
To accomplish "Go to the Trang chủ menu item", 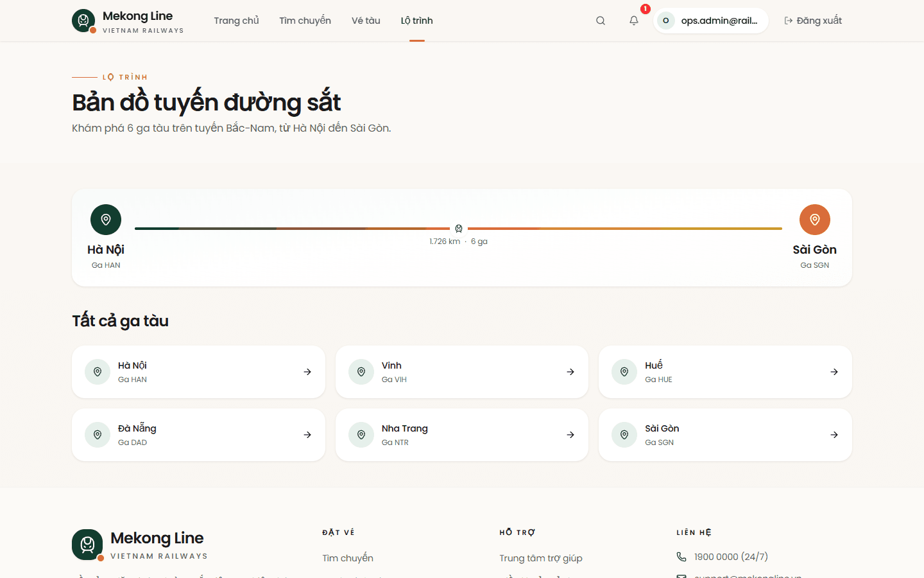I will [236, 21].
